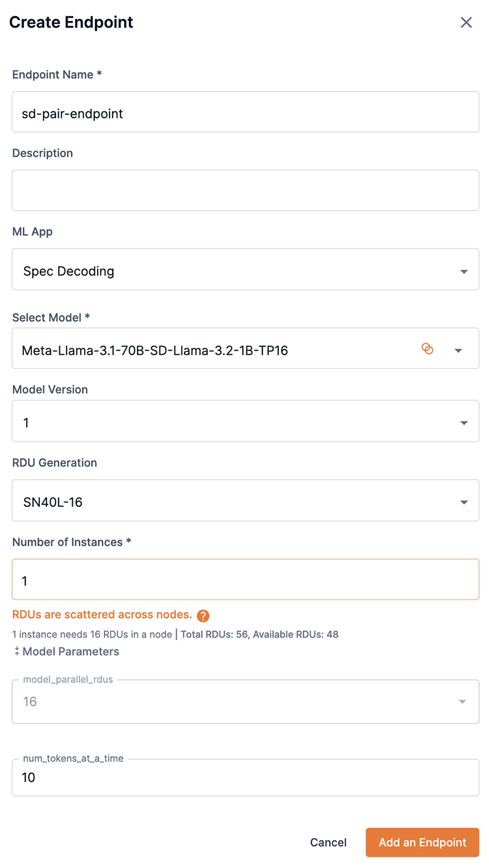Expand the model_parallel_rdus dropdown

click(462, 701)
